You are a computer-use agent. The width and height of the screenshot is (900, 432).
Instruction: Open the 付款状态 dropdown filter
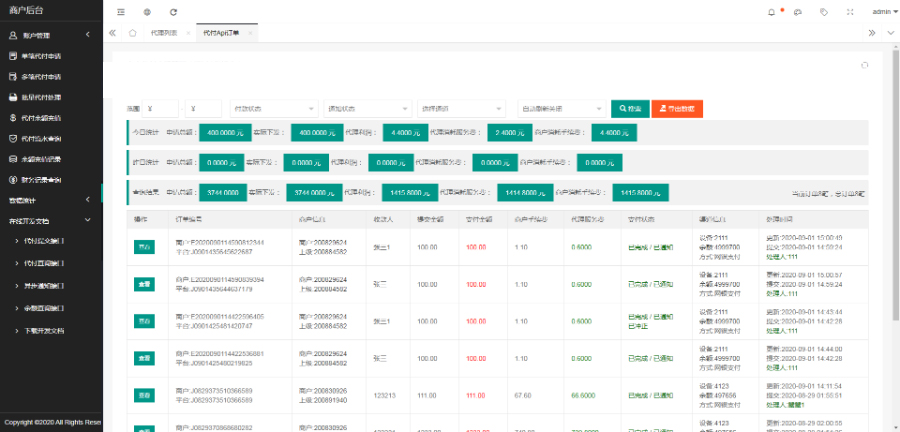pos(273,108)
